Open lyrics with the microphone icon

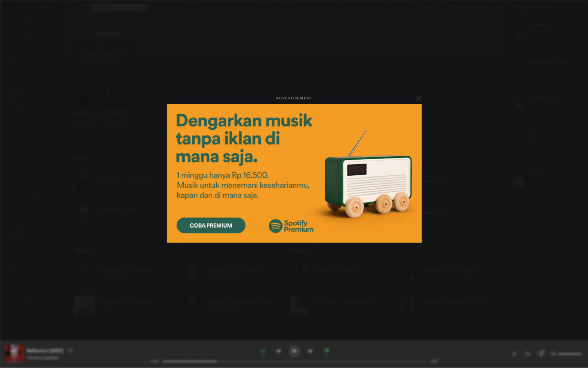click(x=514, y=354)
